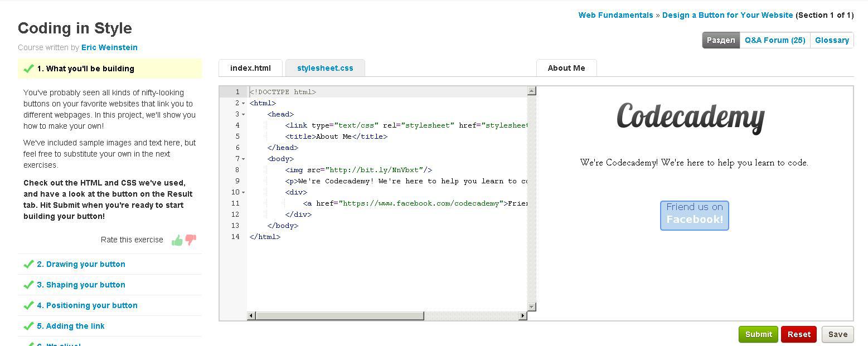Image resolution: width=868 pixels, height=346 pixels.
Task: Select the index.html tab
Action: [x=250, y=68]
